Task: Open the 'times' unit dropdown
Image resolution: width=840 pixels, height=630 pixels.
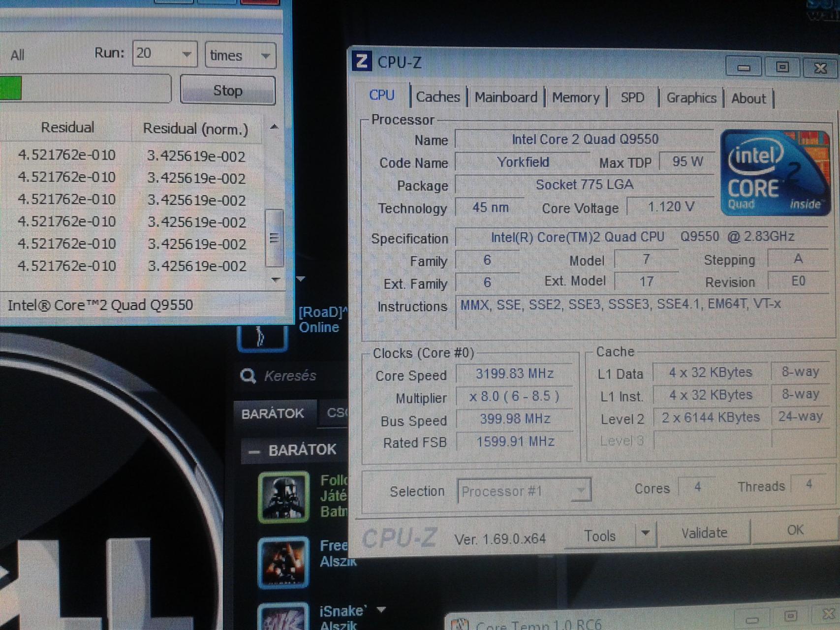Action: 240,55
